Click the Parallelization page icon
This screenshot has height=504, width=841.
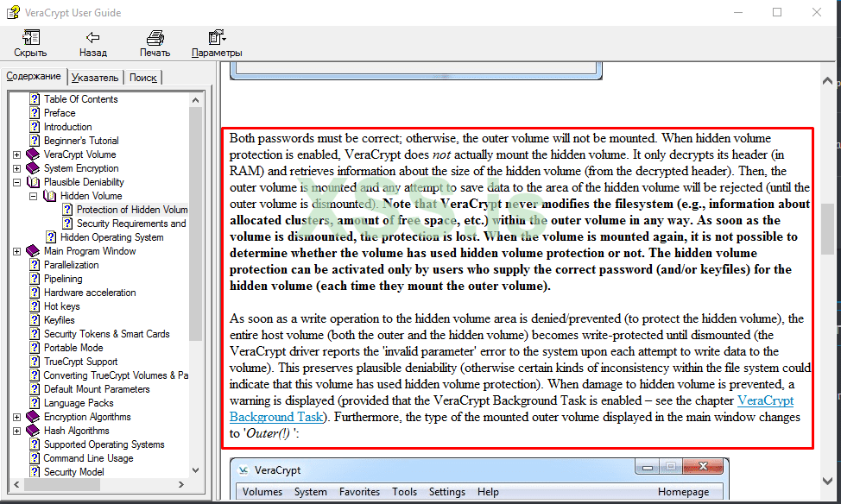point(35,265)
